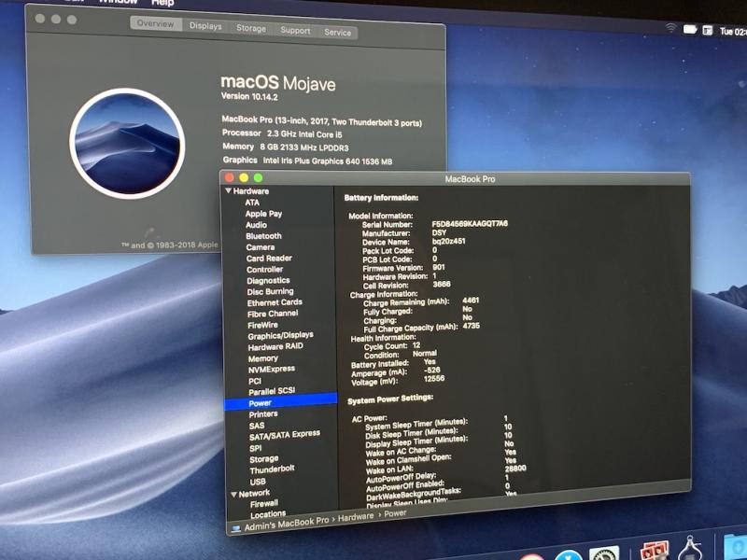Image resolution: width=747 pixels, height=560 pixels.
Task: Open the Window menu
Action: (118, 2)
